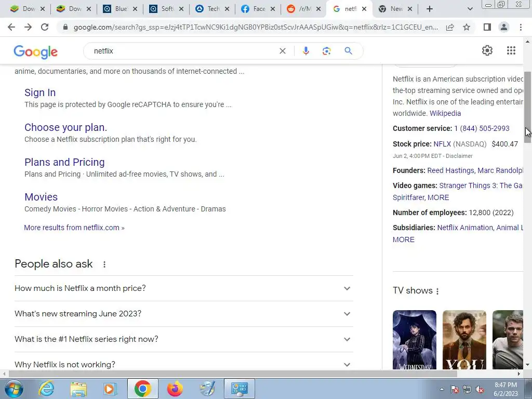Open the stock price Disclaimer link

pos(459,156)
